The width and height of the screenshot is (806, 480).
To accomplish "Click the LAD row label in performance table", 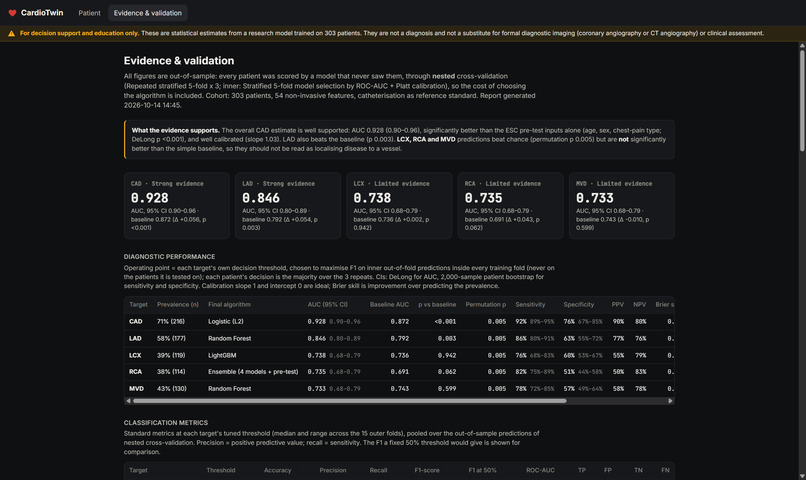I will pyautogui.click(x=135, y=339).
